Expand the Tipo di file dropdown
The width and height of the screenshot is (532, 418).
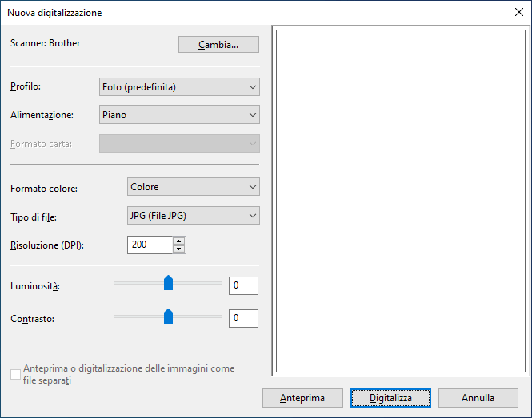click(194, 215)
